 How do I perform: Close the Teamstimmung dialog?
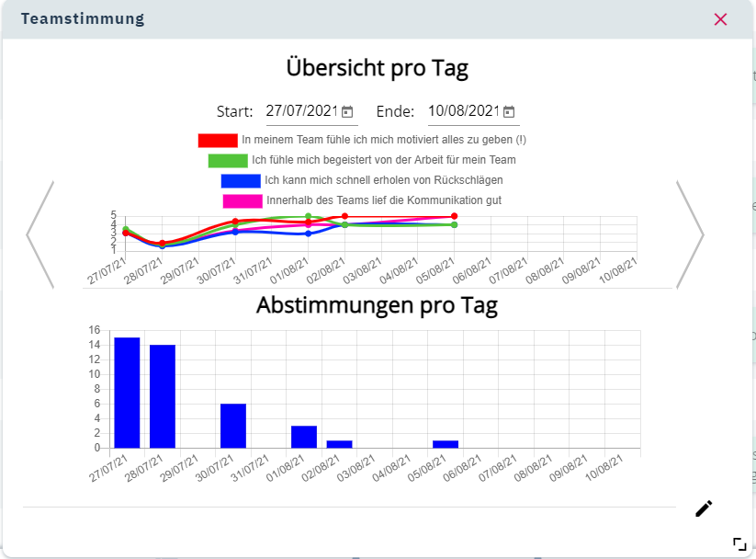720,19
